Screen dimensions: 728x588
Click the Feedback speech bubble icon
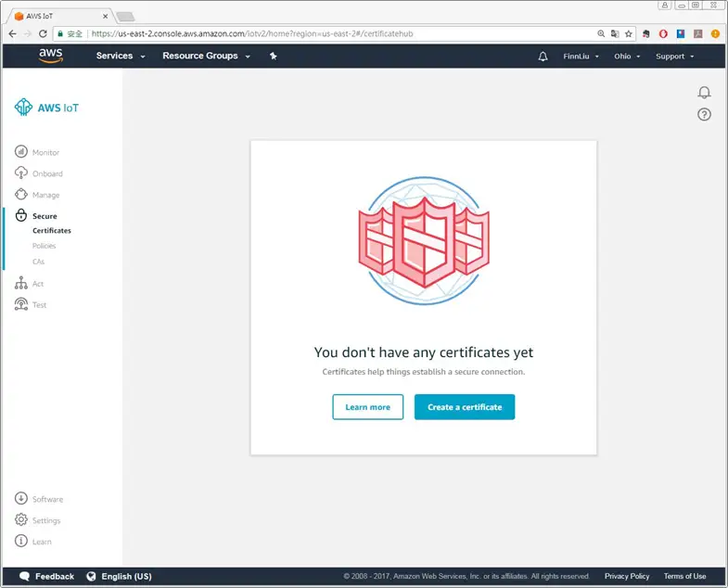(x=25, y=576)
